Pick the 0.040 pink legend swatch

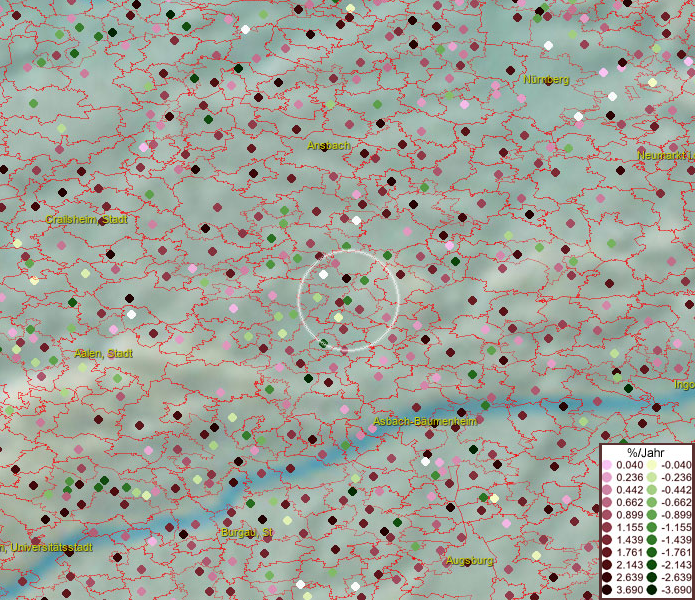[x=607, y=465]
